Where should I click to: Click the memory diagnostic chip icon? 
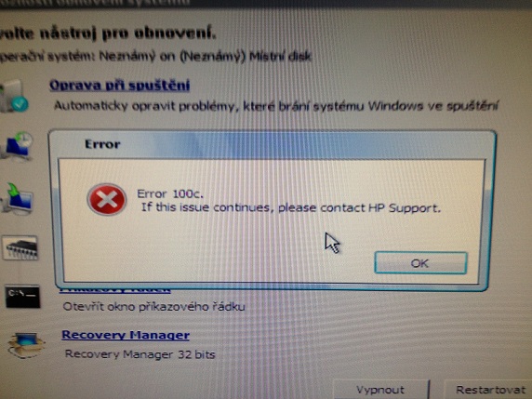[x=20, y=247]
